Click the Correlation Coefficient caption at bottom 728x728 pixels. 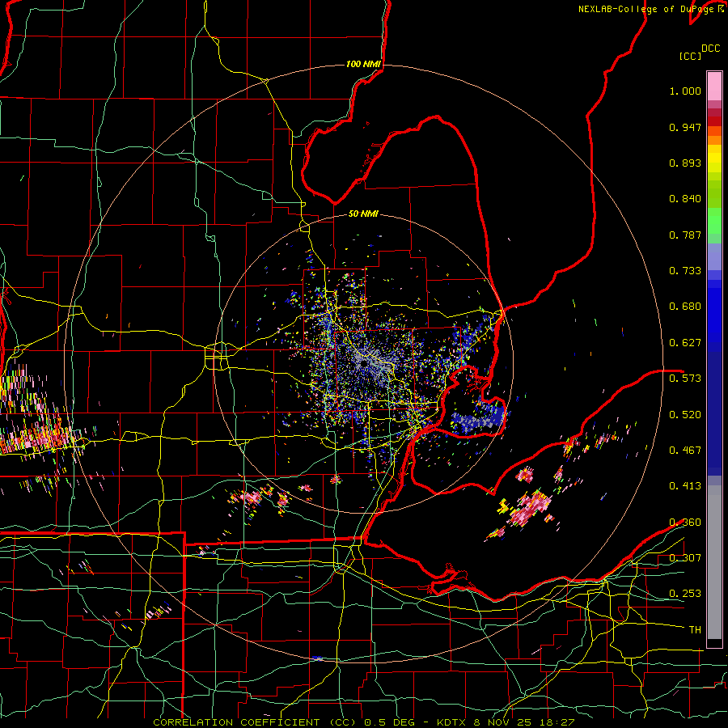tap(363, 722)
